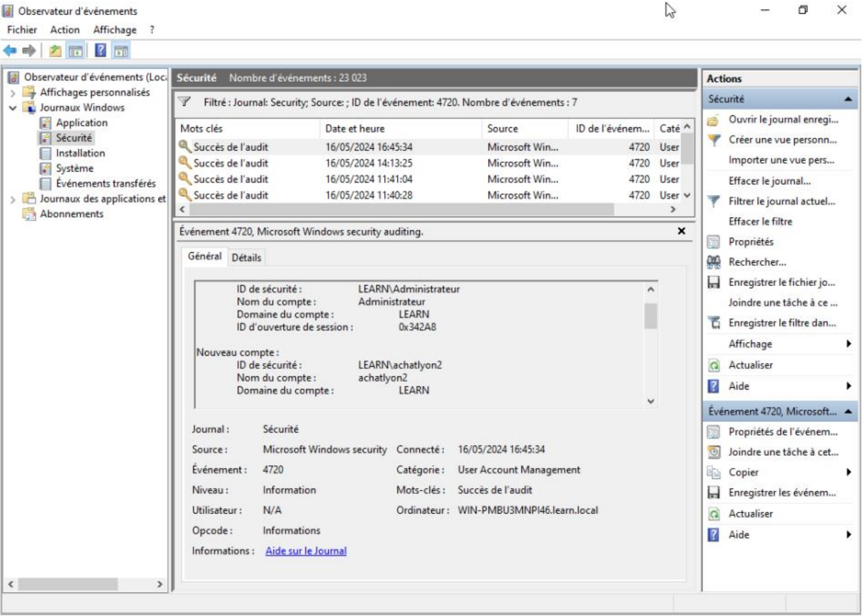Expand 'Journaux des applications et' node

point(13,199)
